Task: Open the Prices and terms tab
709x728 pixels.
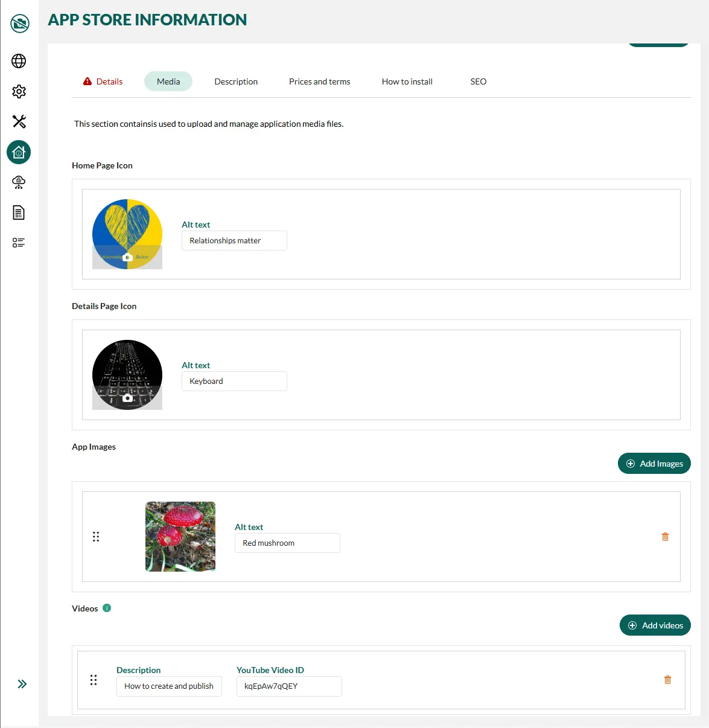Action: click(x=319, y=81)
